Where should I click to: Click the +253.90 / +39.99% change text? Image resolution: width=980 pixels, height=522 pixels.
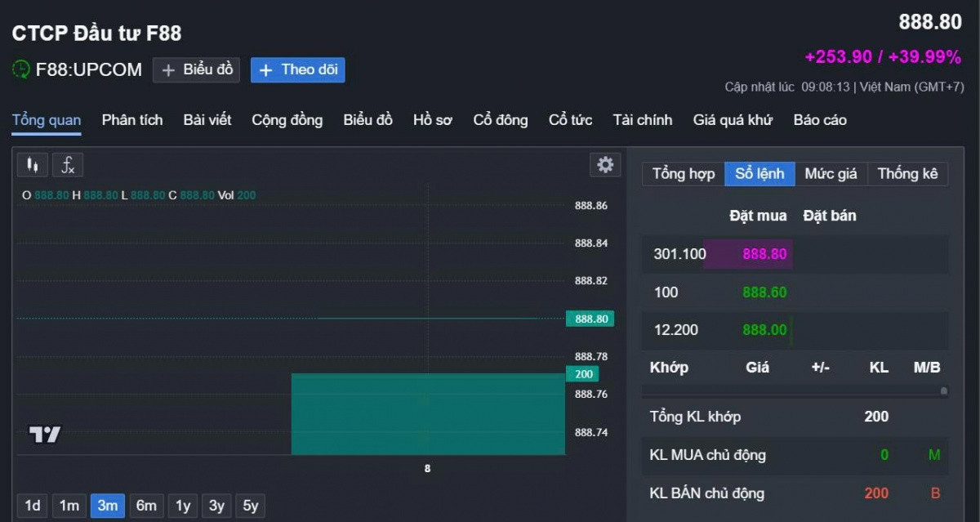click(x=883, y=57)
